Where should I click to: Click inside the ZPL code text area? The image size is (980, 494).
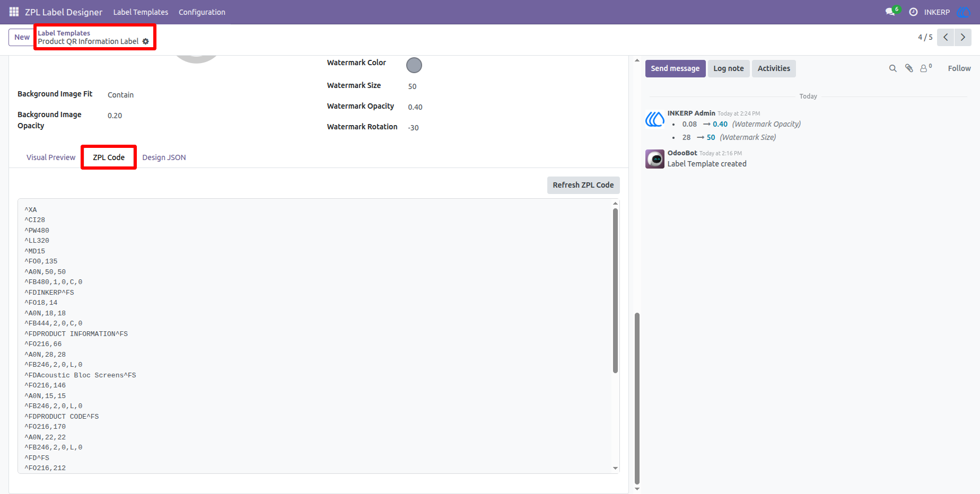click(x=318, y=336)
